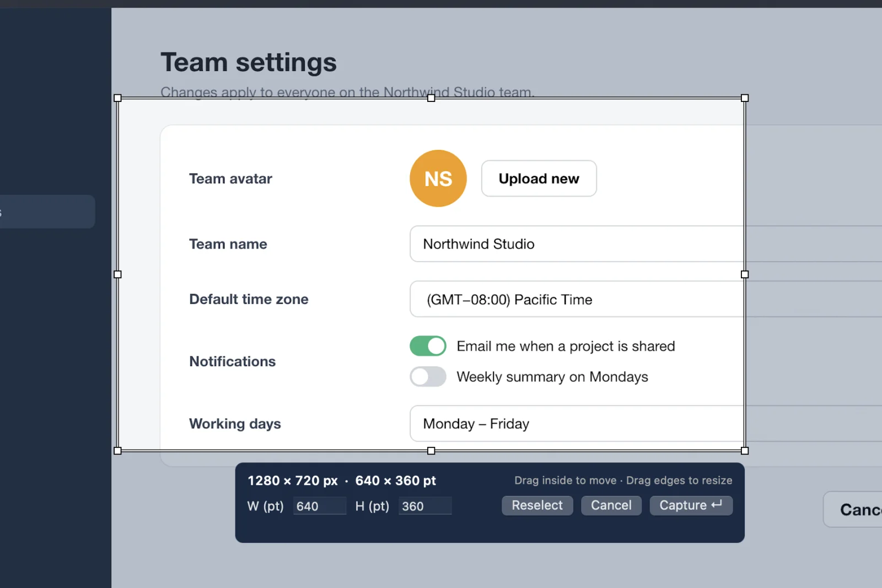This screenshot has height=588, width=882.
Task: Click the bottom-left selection resize handle
Action: pos(117,451)
